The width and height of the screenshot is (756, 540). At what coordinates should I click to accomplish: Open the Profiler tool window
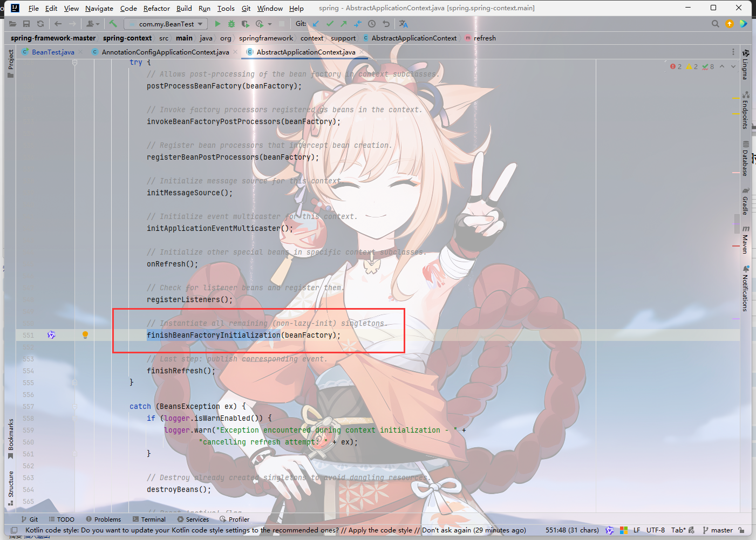point(235,520)
